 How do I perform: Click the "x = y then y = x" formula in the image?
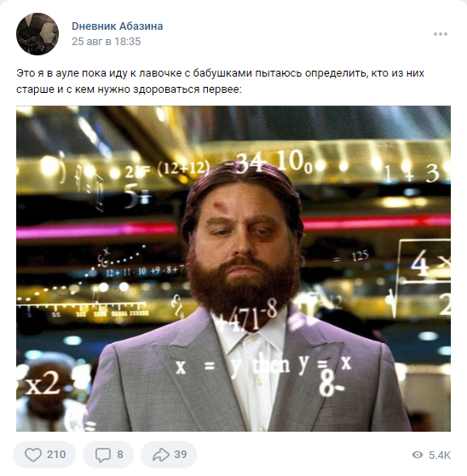click(x=263, y=365)
